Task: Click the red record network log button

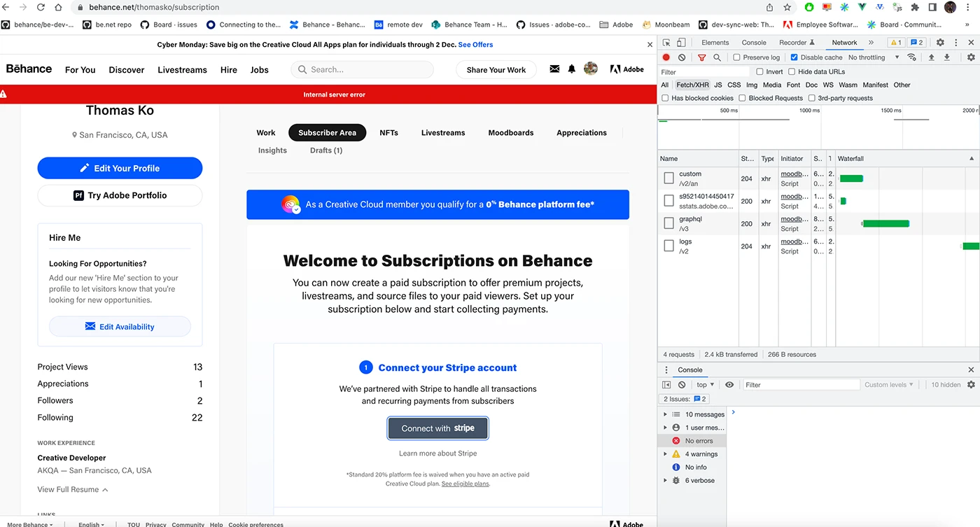Action: point(666,57)
